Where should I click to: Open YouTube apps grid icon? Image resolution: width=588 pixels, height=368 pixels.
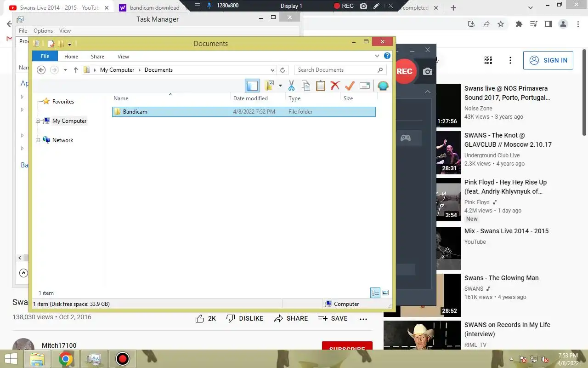[x=488, y=60]
